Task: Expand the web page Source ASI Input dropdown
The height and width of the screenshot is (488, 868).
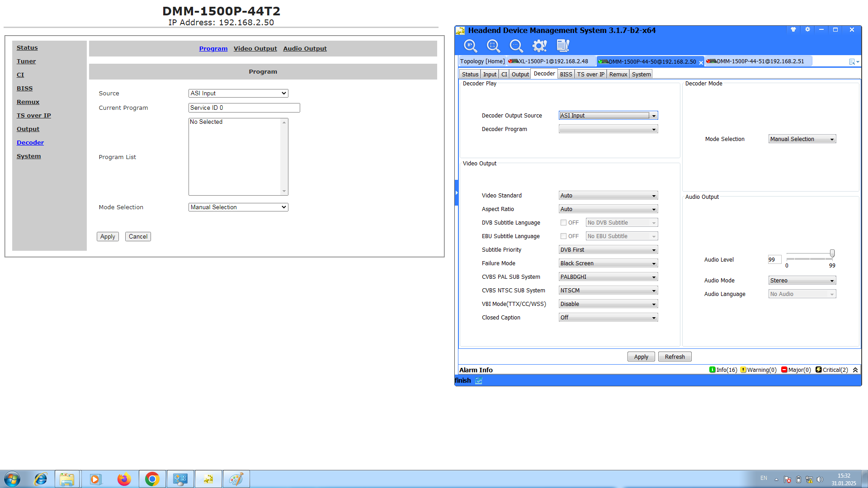Action: (x=238, y=94)
